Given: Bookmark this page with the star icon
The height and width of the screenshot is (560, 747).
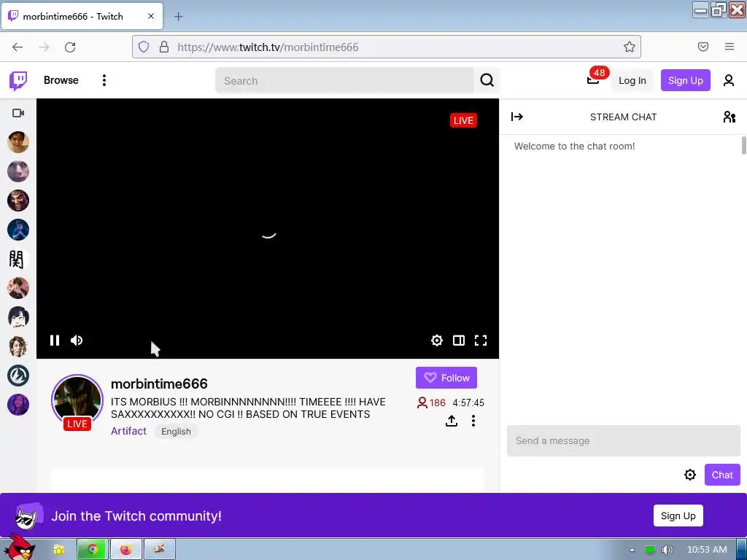Looking at the screenshot, I should tap(630, 47).
